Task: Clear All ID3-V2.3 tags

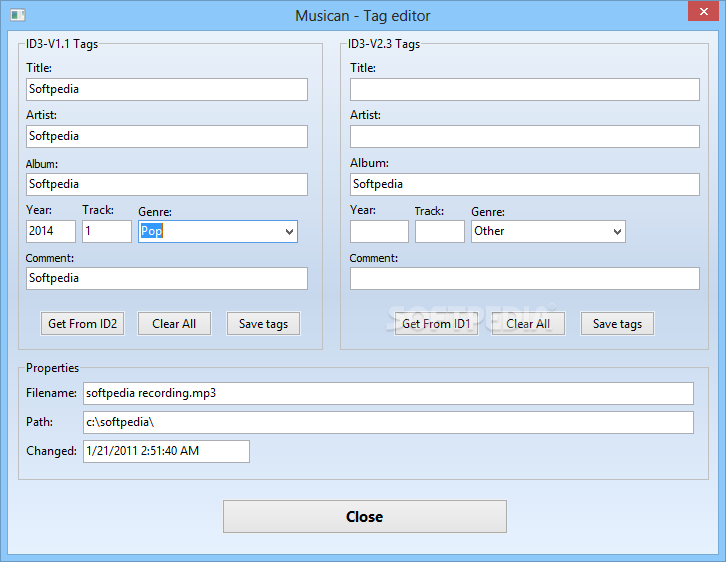Action: tap(528, 324)
